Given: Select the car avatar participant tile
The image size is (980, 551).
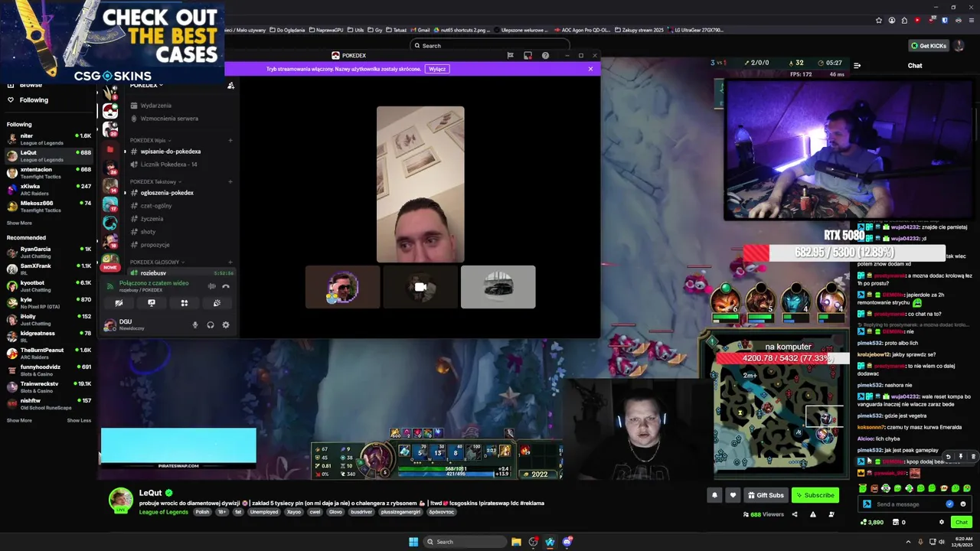Looking at the screenshot, I should click(498, 287).
